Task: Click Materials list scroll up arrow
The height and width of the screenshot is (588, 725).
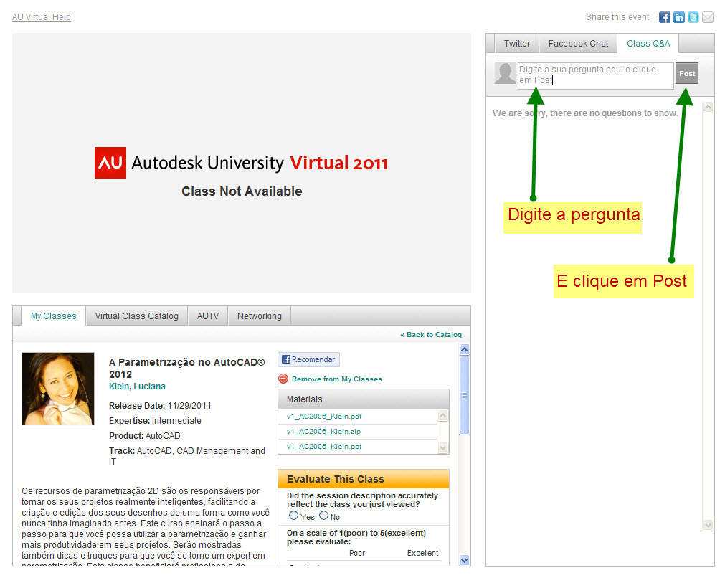Action: tap(442, 416)
